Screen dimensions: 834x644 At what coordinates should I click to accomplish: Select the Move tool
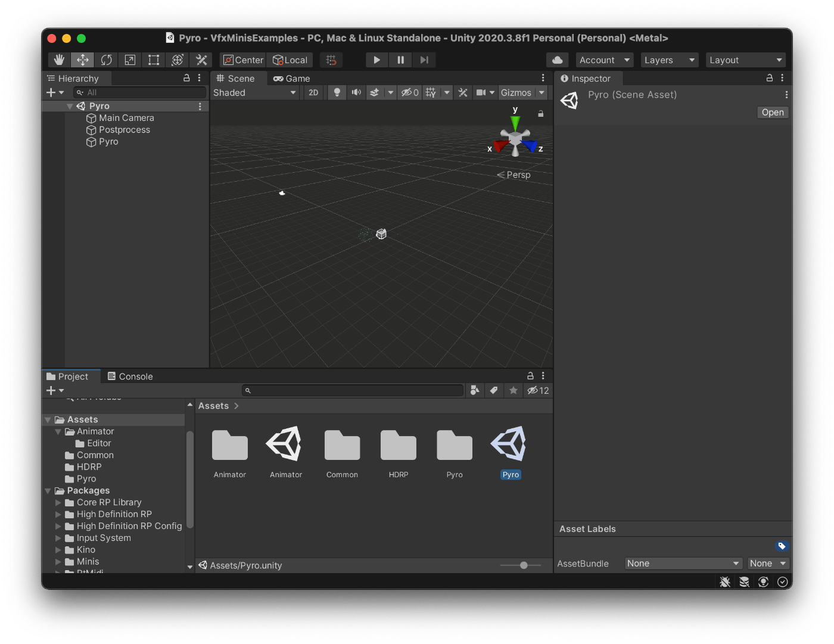click(x=83, y=60)
